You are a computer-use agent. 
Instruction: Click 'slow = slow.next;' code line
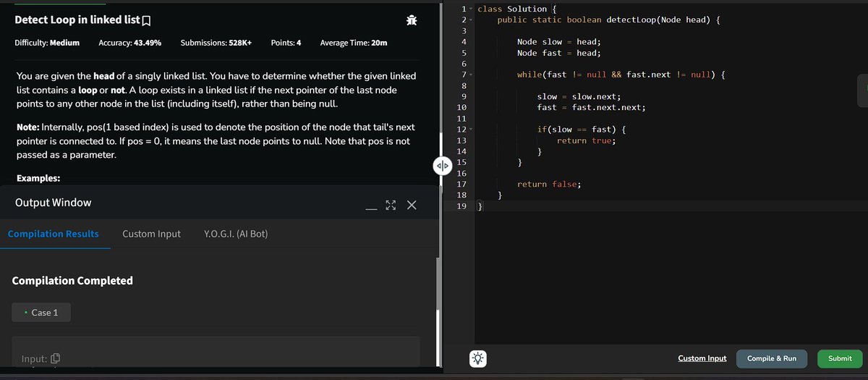579,96
